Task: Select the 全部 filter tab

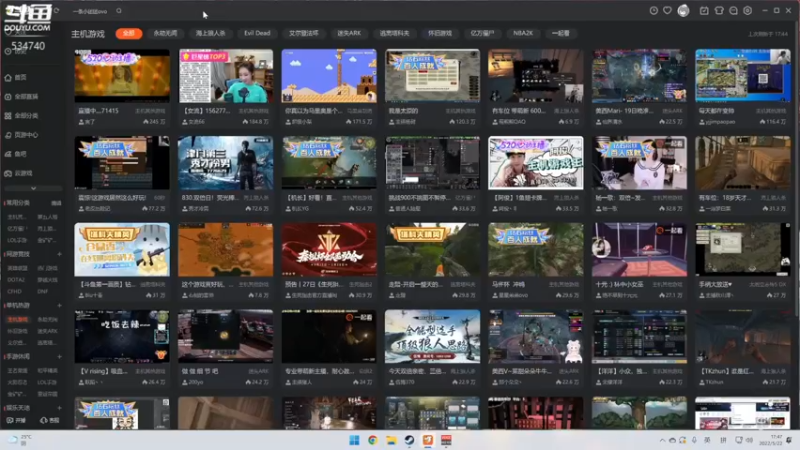Action: point(129,33)
